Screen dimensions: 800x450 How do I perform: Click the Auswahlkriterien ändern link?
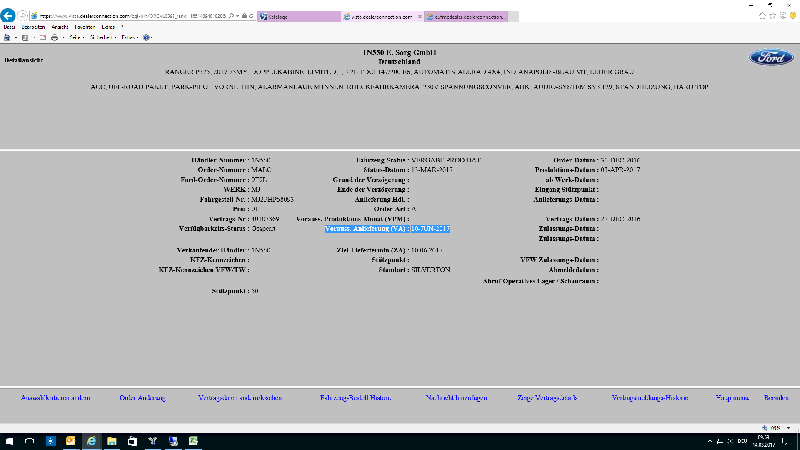click(x=56, y=398)
